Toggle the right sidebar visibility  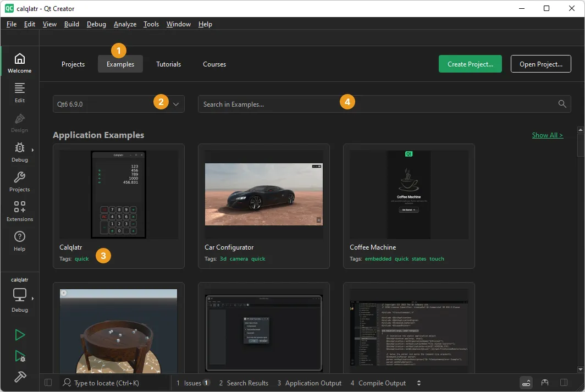pyautogui.click(x=564, y=383)
